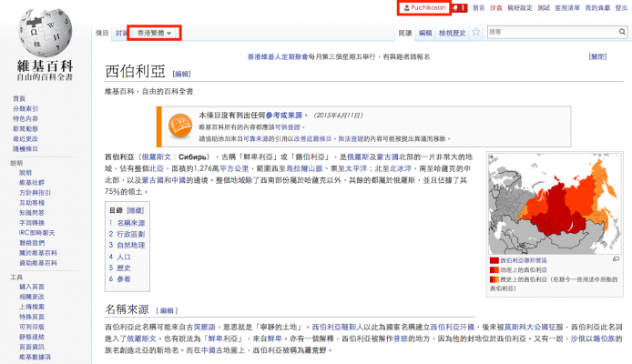Click the orange book notice icon
This screenshot has height=364, width=632.
176,125
